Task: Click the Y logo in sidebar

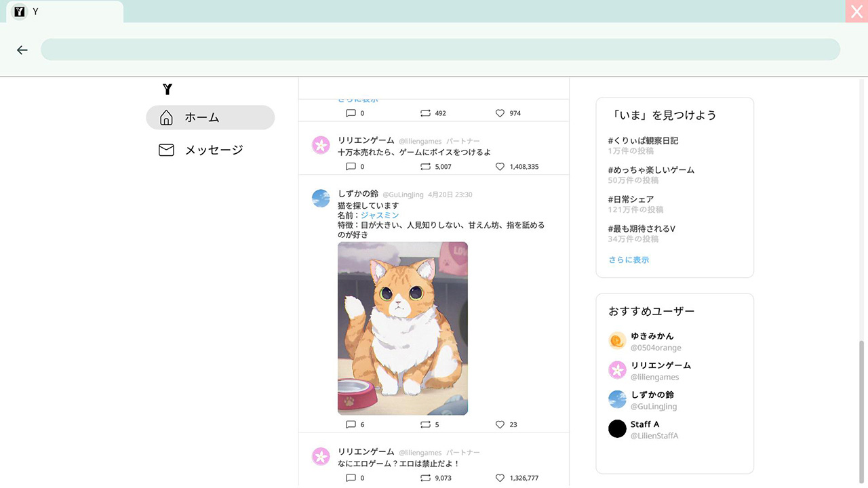Action: (x=167, y=89)
